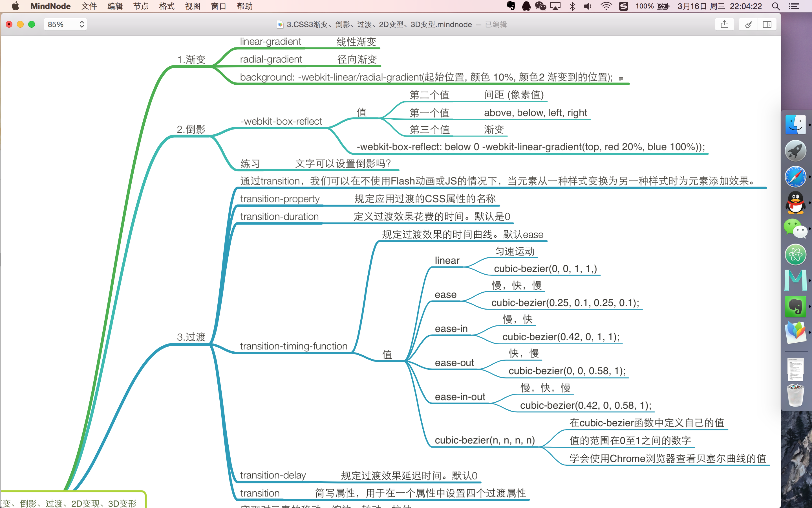This screenshot has height=508, width=812.
Task: Open Atom editor in the Dock
Action: 796,254
